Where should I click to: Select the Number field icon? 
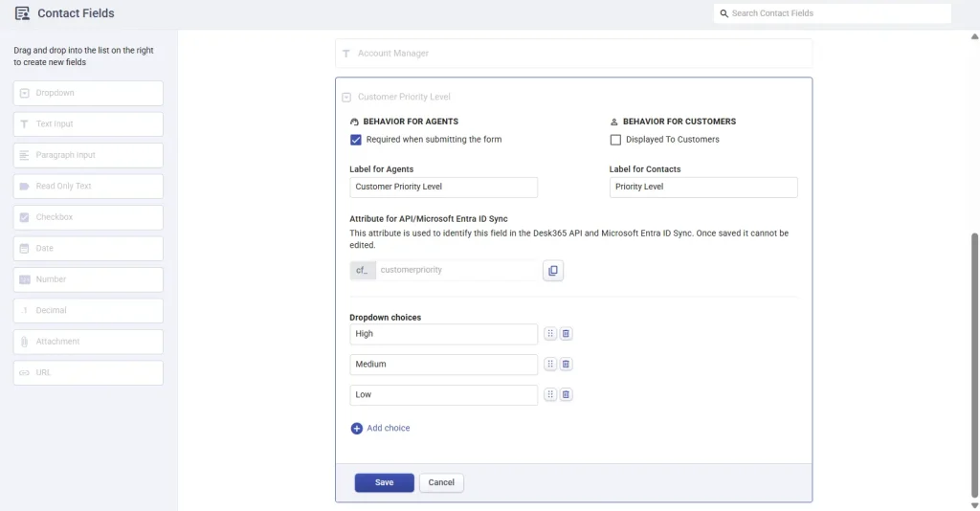click(24, 279)
